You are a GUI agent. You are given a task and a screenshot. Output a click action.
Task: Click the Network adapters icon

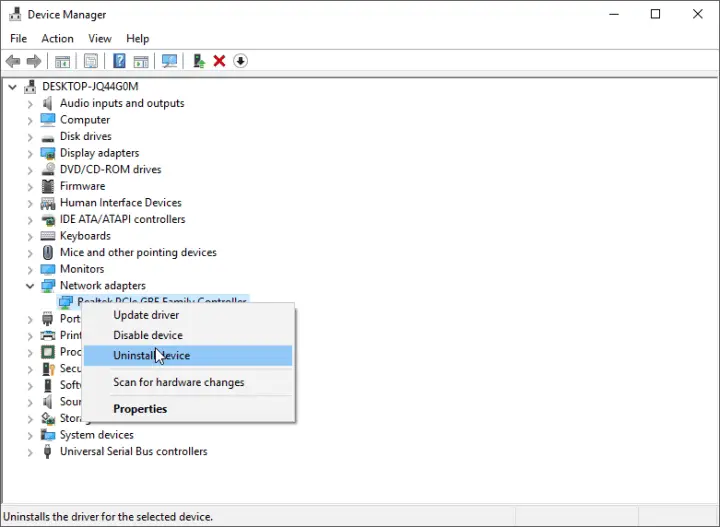[x=48, y=286]
